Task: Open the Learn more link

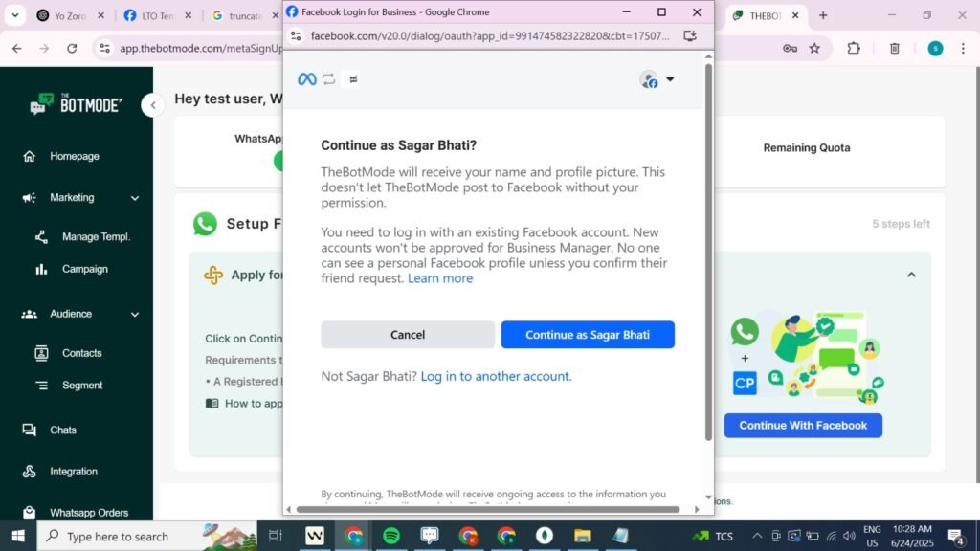Action: point(440,278)
